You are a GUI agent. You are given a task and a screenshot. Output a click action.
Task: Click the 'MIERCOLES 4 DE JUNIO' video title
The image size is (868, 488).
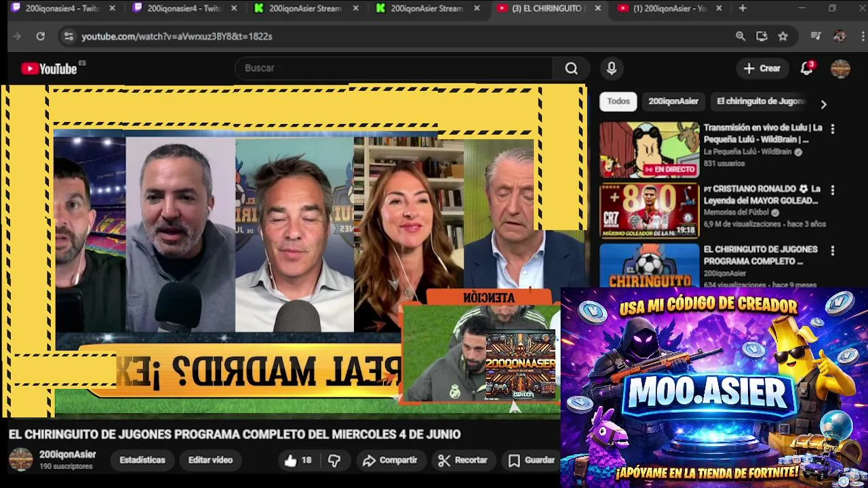tap(235, 434)
